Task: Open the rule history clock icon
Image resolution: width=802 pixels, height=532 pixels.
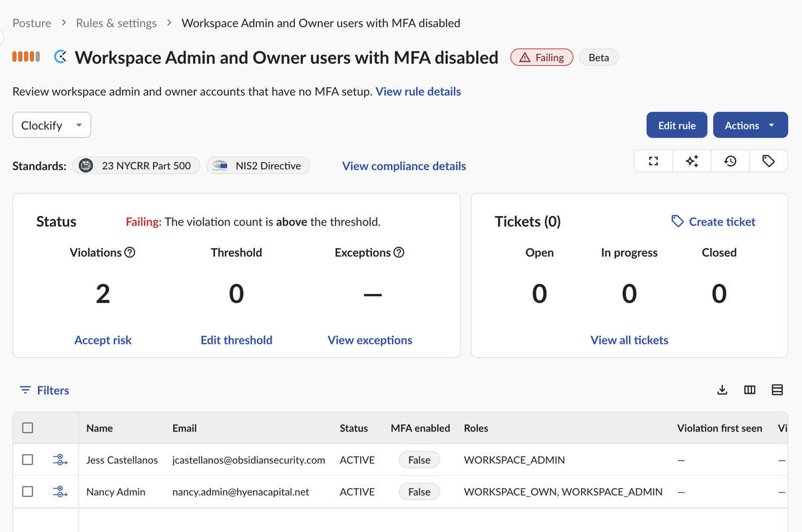Action: tap(730, 161)
